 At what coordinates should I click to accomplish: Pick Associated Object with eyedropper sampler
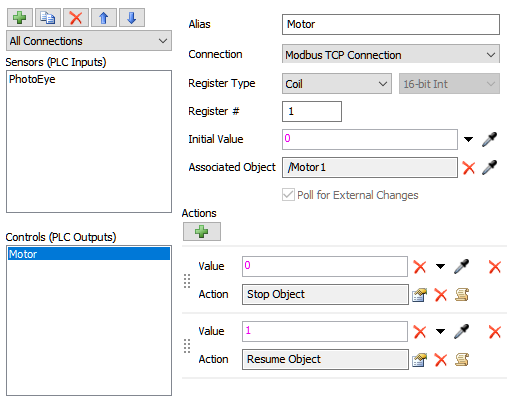489,167
